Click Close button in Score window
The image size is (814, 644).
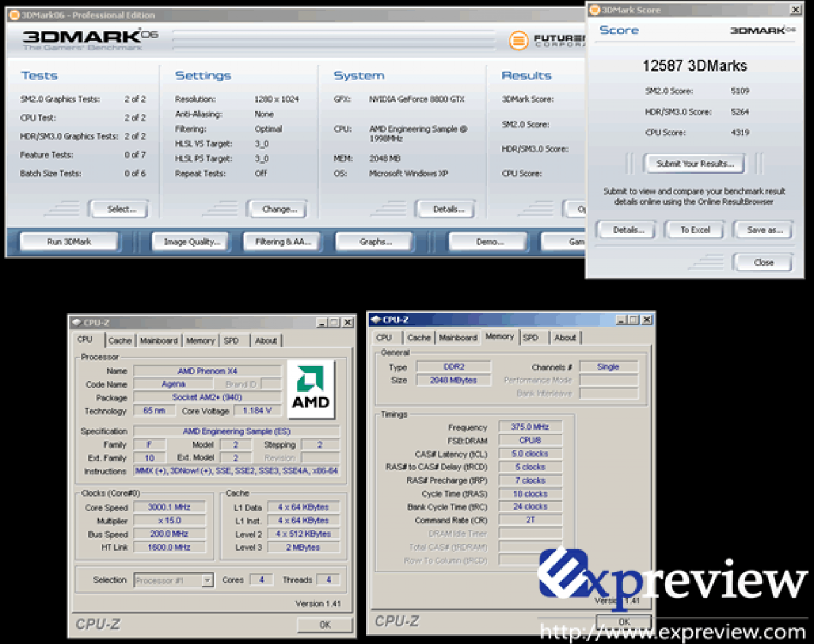[x=764, y=263]
